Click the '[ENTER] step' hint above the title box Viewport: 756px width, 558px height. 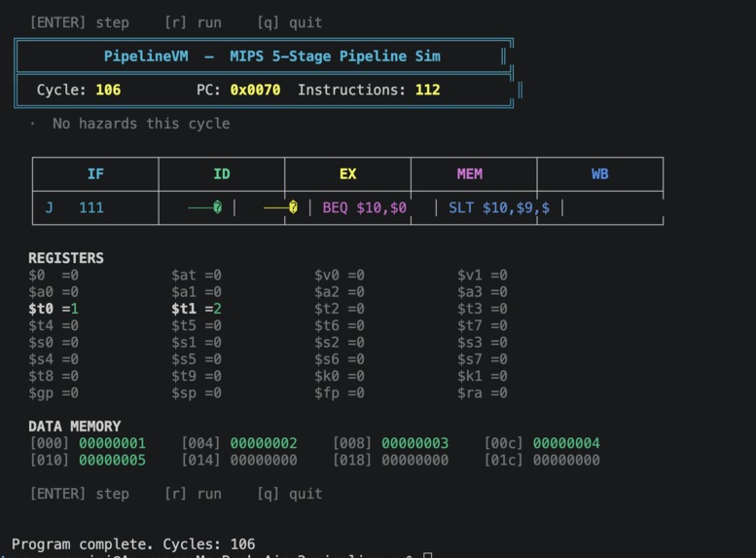click(x=80, y=22)
